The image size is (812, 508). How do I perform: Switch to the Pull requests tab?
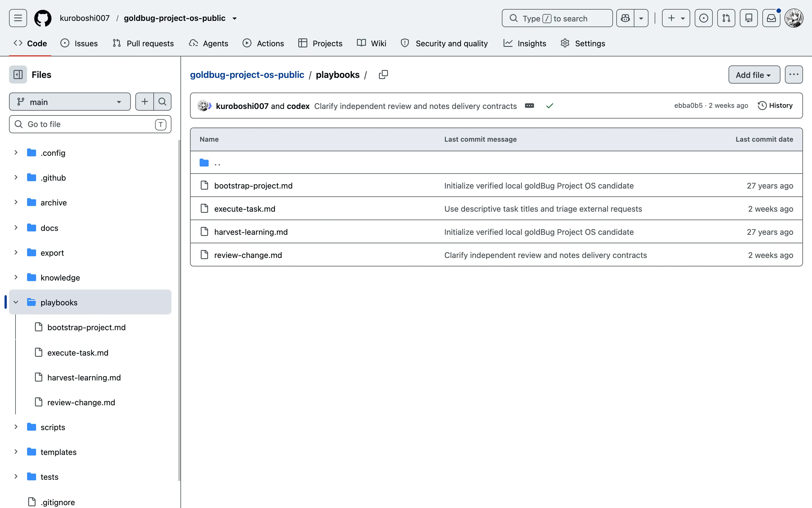click(x=143, y=43)
